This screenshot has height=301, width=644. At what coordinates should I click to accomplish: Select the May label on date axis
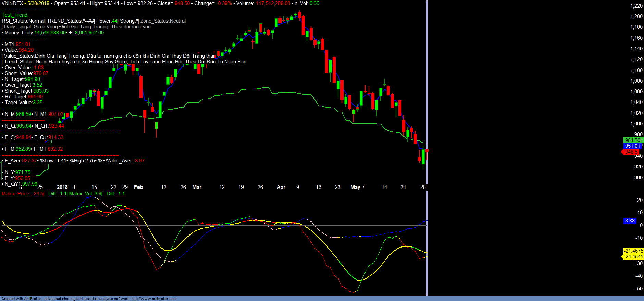pyautogui.click(x=355, y=187)
